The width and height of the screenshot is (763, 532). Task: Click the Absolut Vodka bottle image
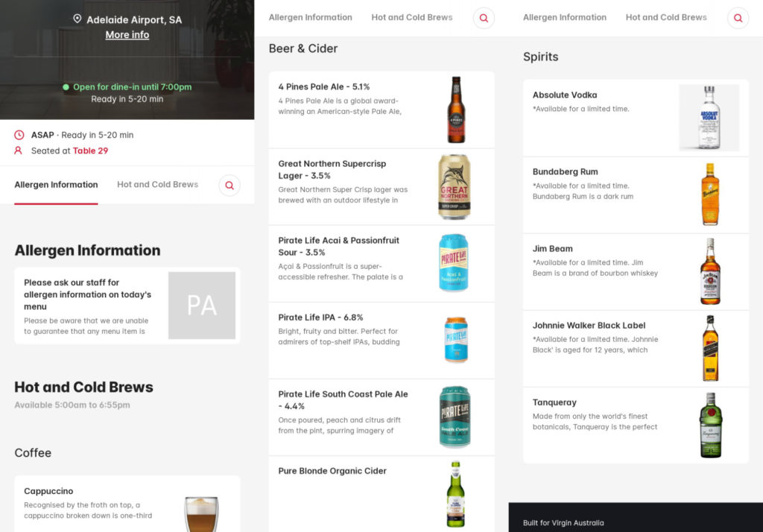709,115
